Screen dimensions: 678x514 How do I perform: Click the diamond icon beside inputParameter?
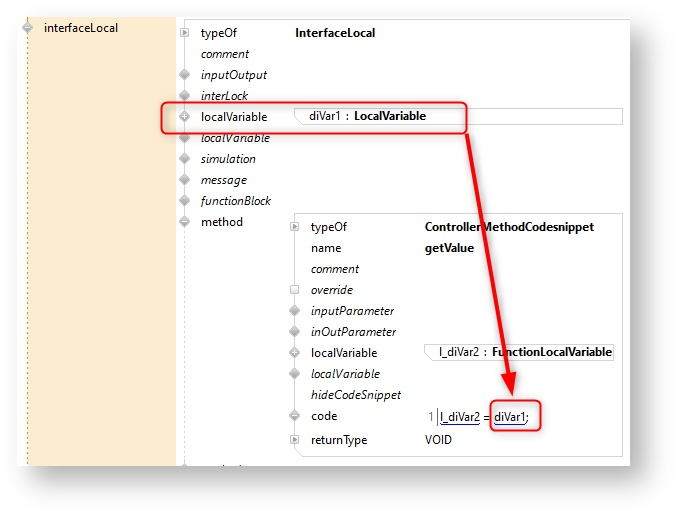coord(294,311)
